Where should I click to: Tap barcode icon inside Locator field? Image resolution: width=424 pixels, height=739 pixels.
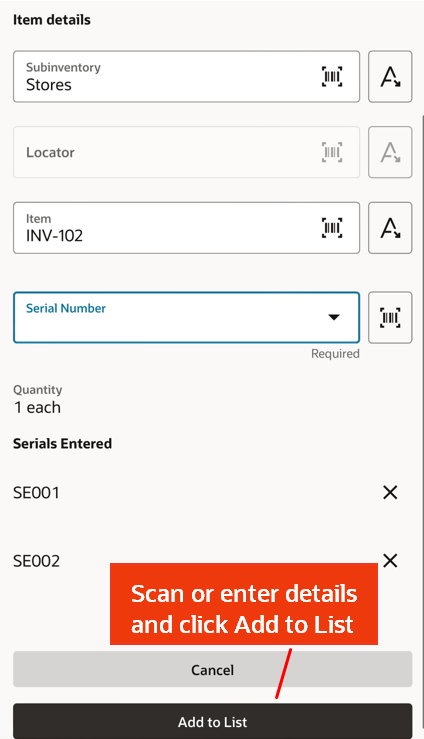332,152
